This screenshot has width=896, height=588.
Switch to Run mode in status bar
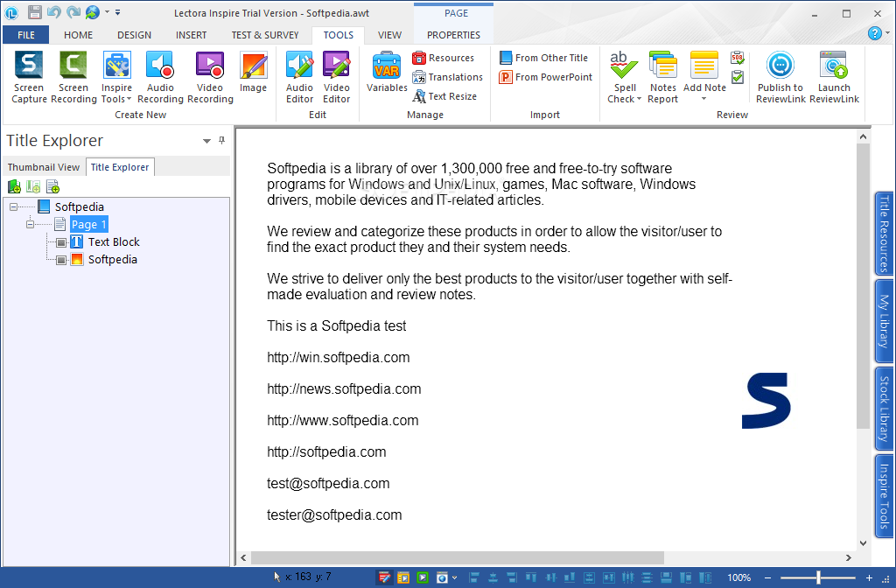403,577
